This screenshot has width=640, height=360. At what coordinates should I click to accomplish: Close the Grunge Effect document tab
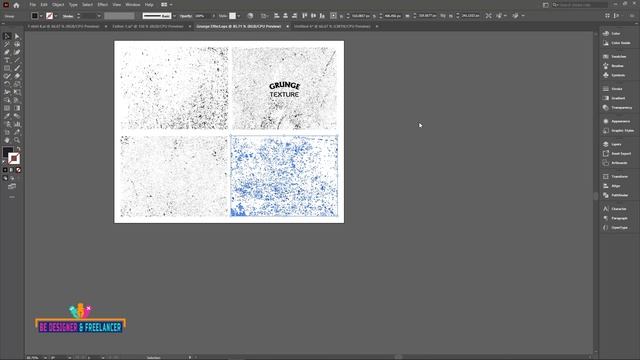287,26
